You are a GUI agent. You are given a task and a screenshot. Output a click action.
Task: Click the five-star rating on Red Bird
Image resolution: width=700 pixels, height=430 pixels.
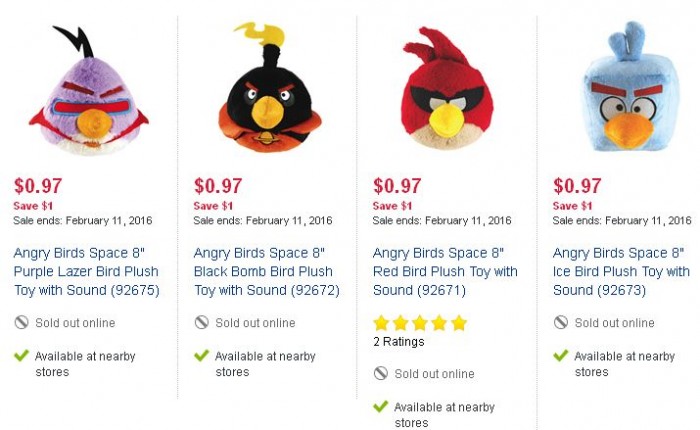tap(420, 323)
